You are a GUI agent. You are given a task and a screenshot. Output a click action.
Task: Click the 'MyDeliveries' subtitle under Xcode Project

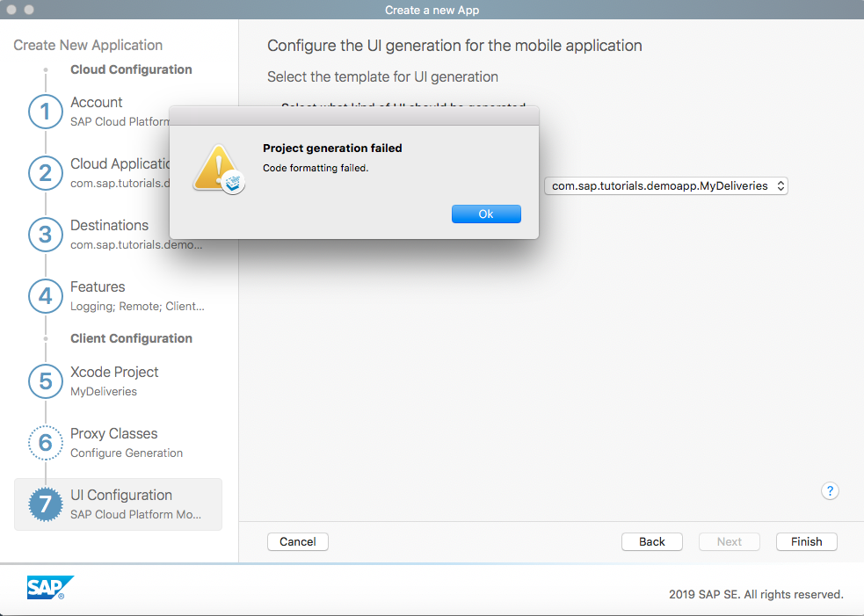(x=104, y=392)
